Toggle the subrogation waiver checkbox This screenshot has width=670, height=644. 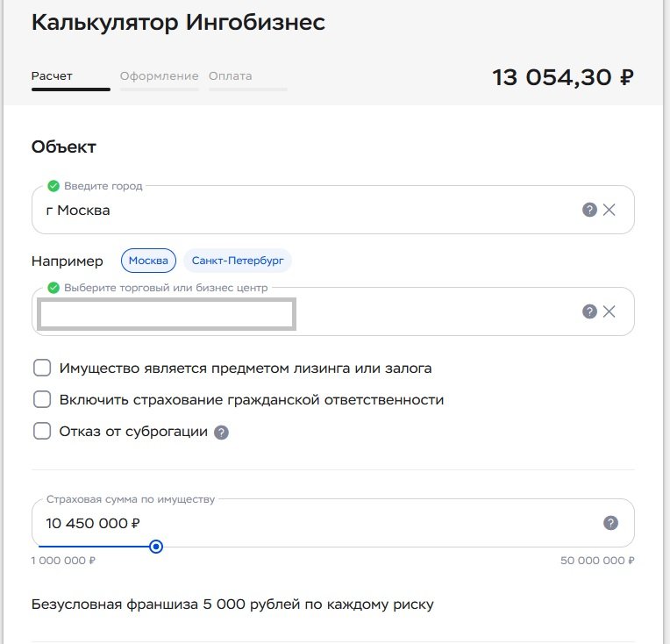click(42, 432)
